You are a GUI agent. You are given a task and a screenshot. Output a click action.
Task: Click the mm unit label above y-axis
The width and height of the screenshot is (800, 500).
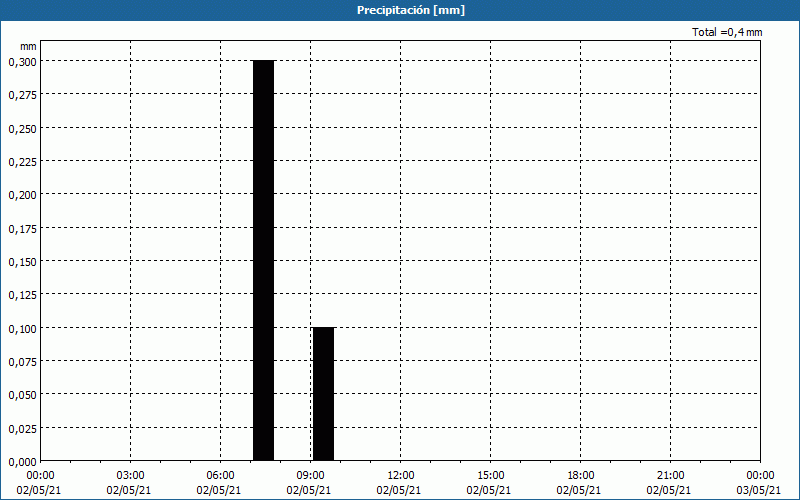pos(29,46)
